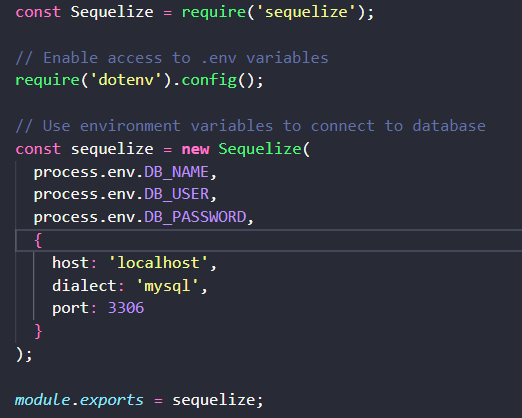
Task: Click the 'sequelize' string inside require call
Action: [306, 12]
